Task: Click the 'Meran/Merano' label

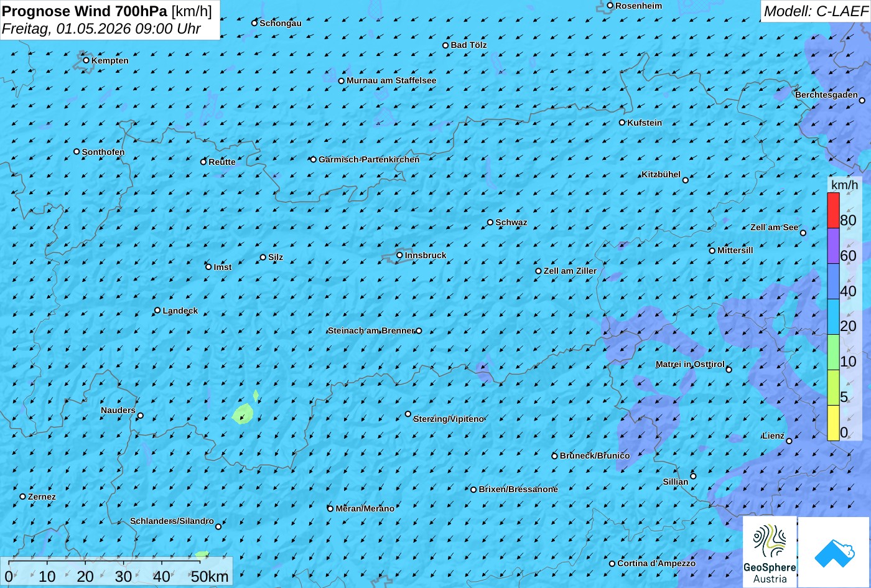Action: [365, 508]
